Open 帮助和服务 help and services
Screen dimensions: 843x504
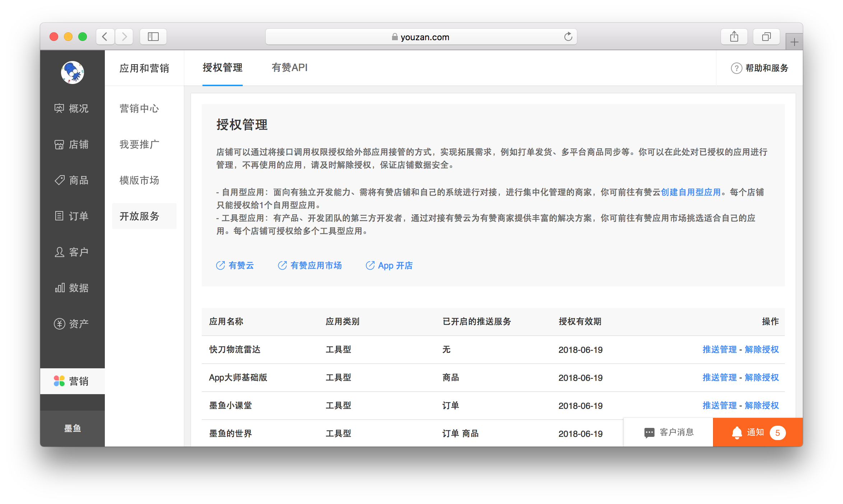click(x=760, y=68)
